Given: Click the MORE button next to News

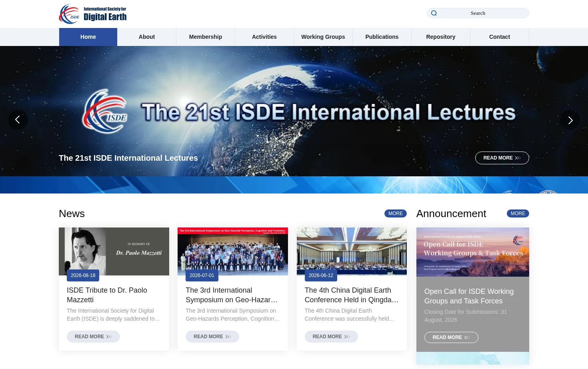Looking at the screenshot, I should pyautogui.click(x=396, y=213).
